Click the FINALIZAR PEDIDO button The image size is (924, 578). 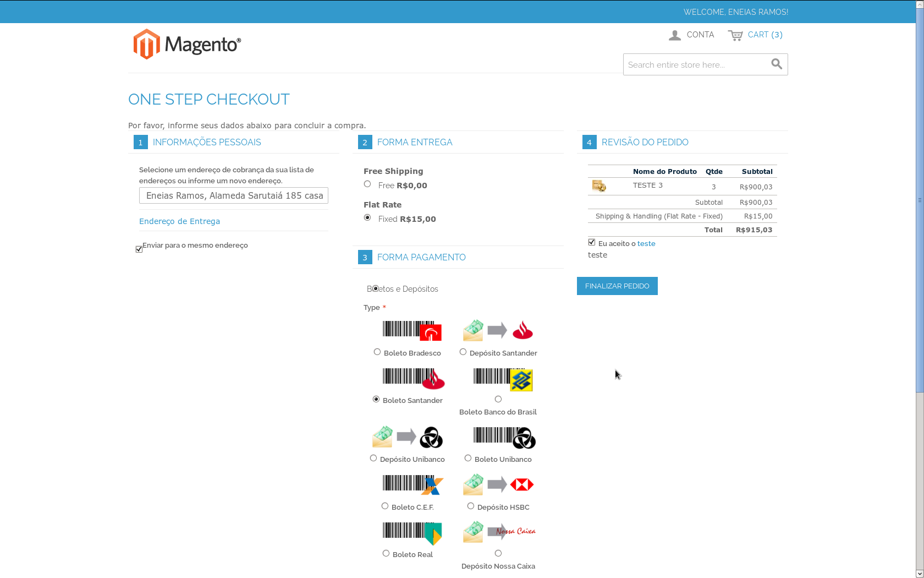pos(617,286)
